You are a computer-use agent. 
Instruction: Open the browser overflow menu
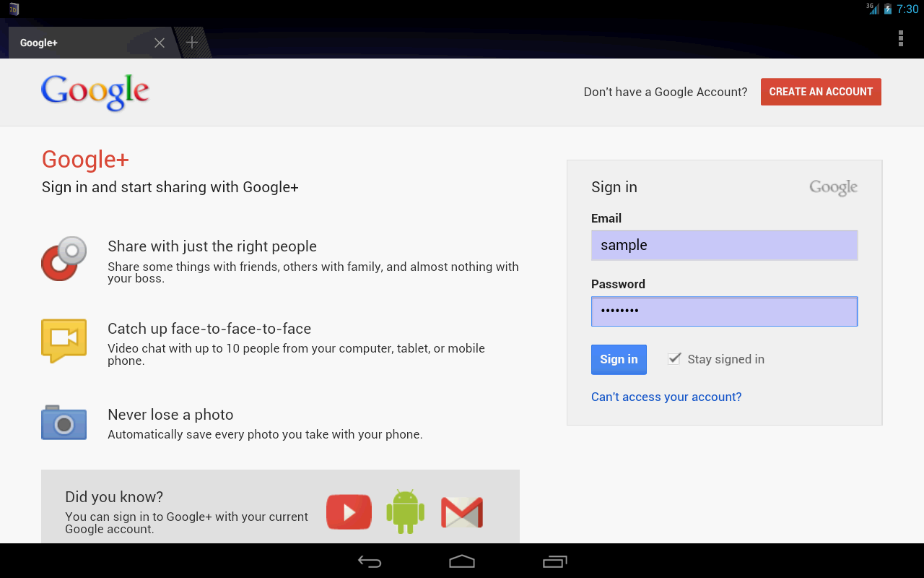click(901, 39)
